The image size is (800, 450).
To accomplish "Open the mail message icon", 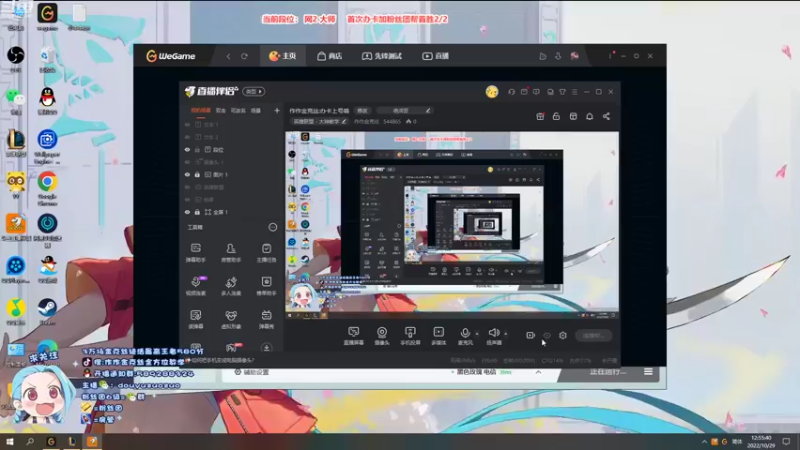I will [524, 92].
